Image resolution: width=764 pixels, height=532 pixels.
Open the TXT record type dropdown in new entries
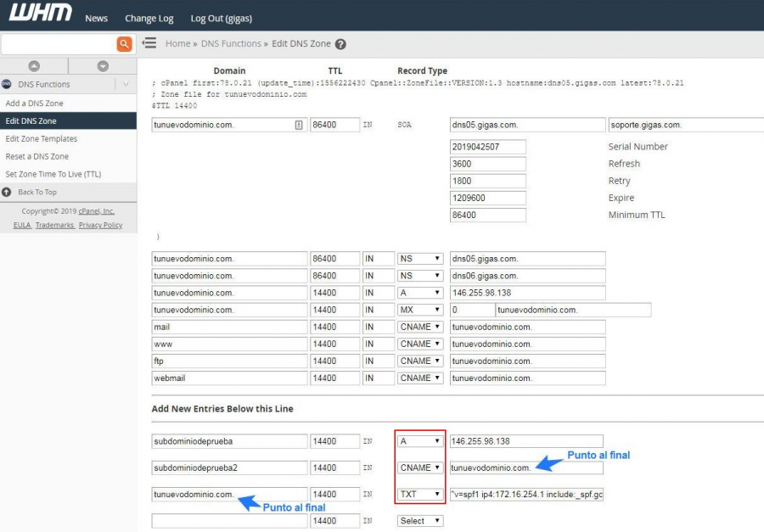420,494
